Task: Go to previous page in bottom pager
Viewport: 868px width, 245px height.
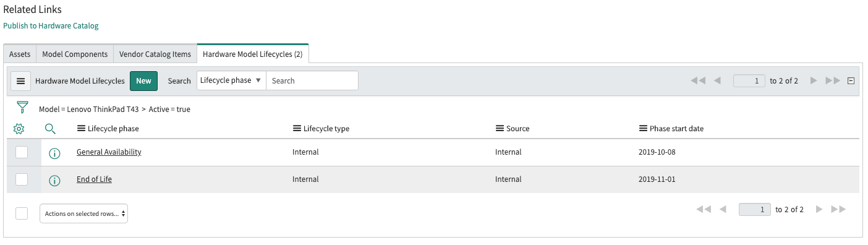Action: coord(723,210)
